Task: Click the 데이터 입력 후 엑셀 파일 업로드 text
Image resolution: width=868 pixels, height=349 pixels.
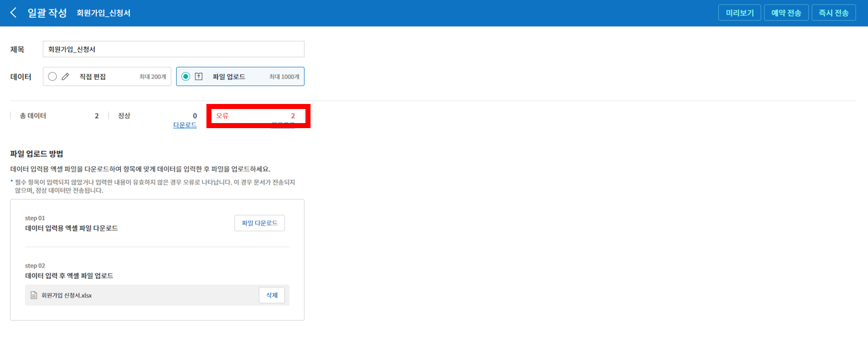Action: tap(69, 276)
